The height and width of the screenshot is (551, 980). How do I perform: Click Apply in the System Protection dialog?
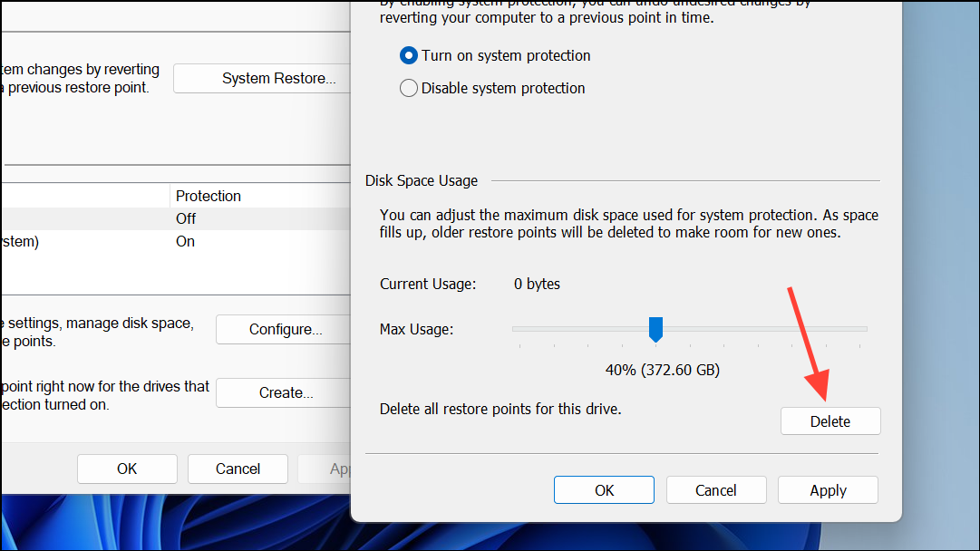tap(827, 489)
